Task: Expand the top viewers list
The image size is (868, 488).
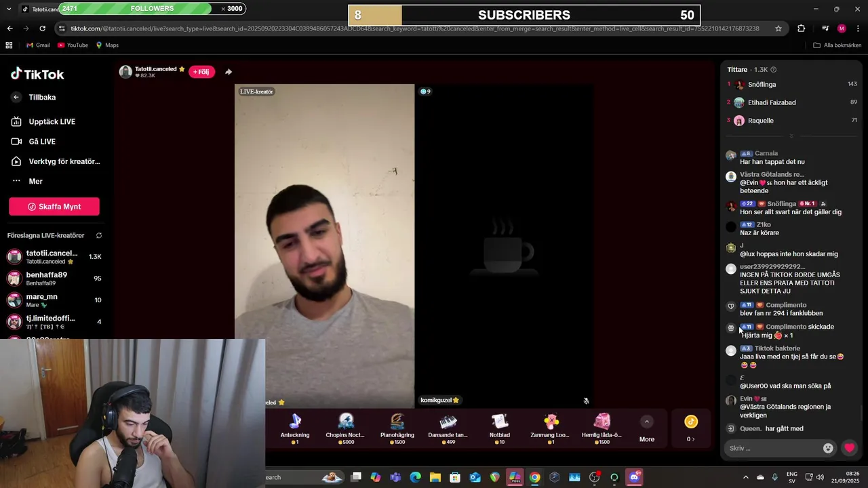Action: point(791,136)
